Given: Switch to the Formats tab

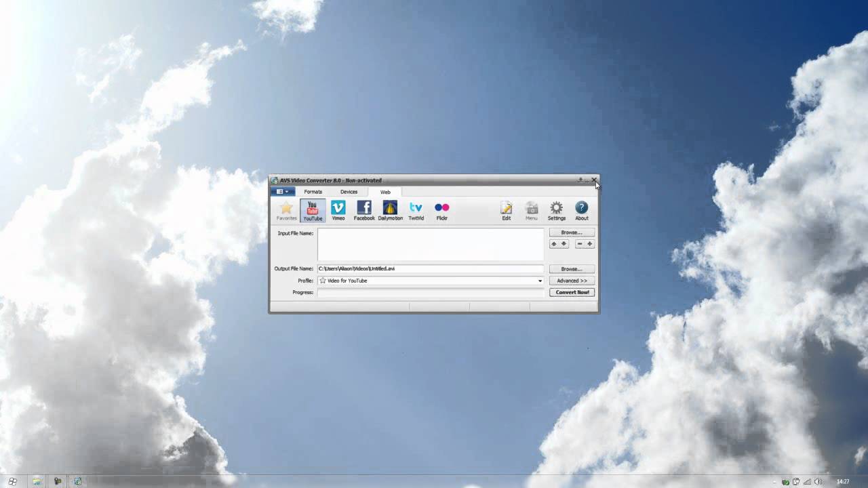Looking at the screenshot, I should coord(313,192).
